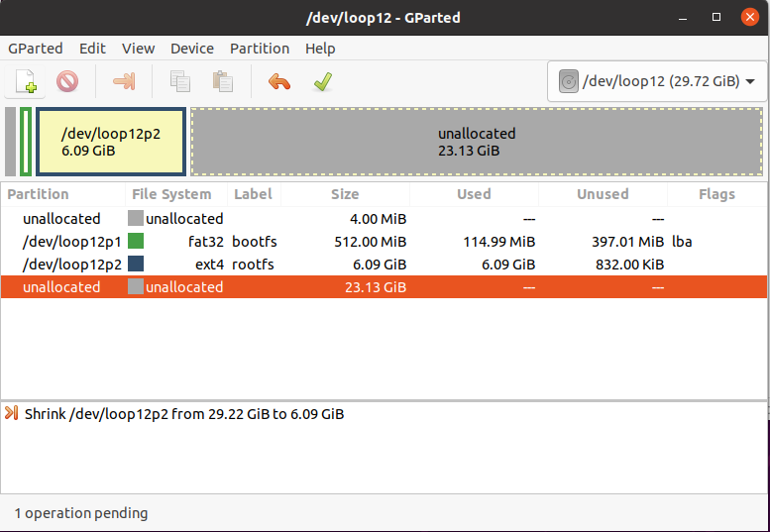Click the 512.00 MiB size value
This screenshot has height=532, width=770.
click(371, 242)
